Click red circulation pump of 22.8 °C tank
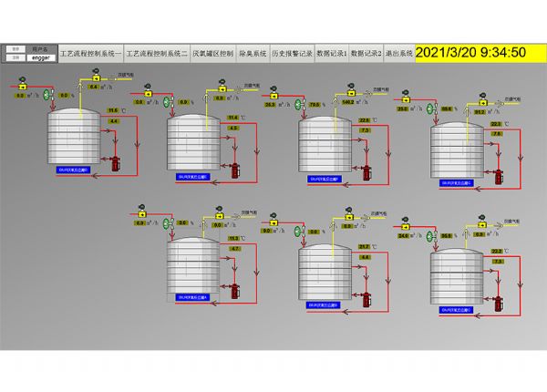The height and width of the screenshot is (392, 547). (366, 172)
